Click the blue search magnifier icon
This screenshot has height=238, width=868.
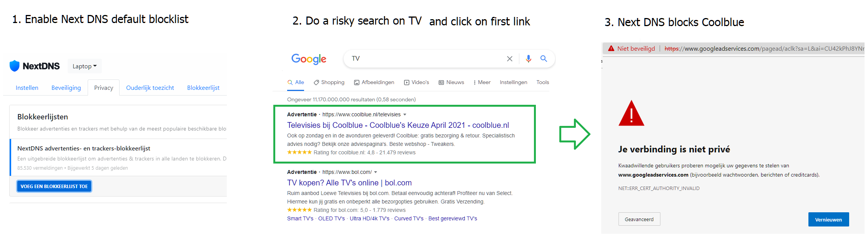pyautogui.click(x=544, y=59)
